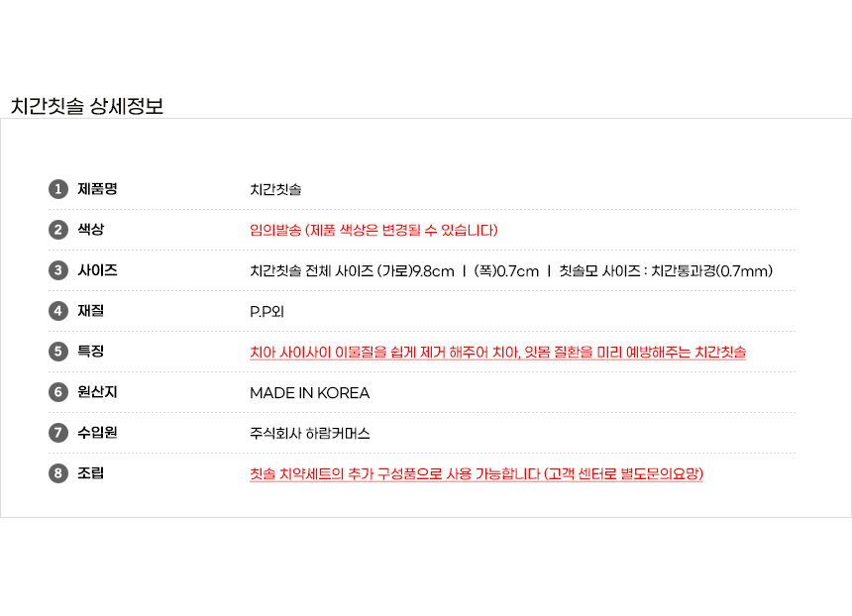852x616 pixels.
Task: Click the number 3 circle icon
Action: pos(58,270)
